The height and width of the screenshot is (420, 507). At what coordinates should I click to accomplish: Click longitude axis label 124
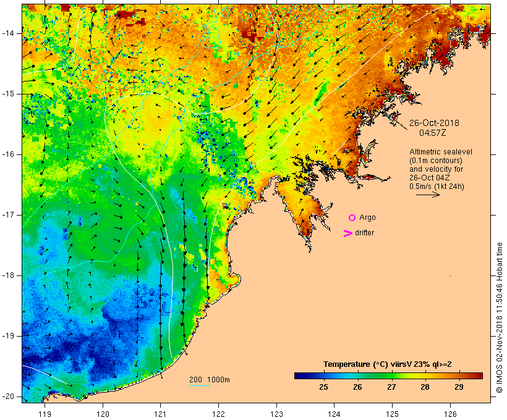(334, 414)
